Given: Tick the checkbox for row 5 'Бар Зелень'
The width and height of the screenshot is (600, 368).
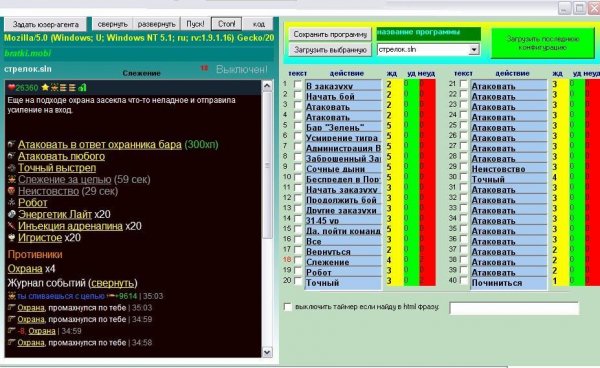Looking at the screenshot, I should 297,125.
